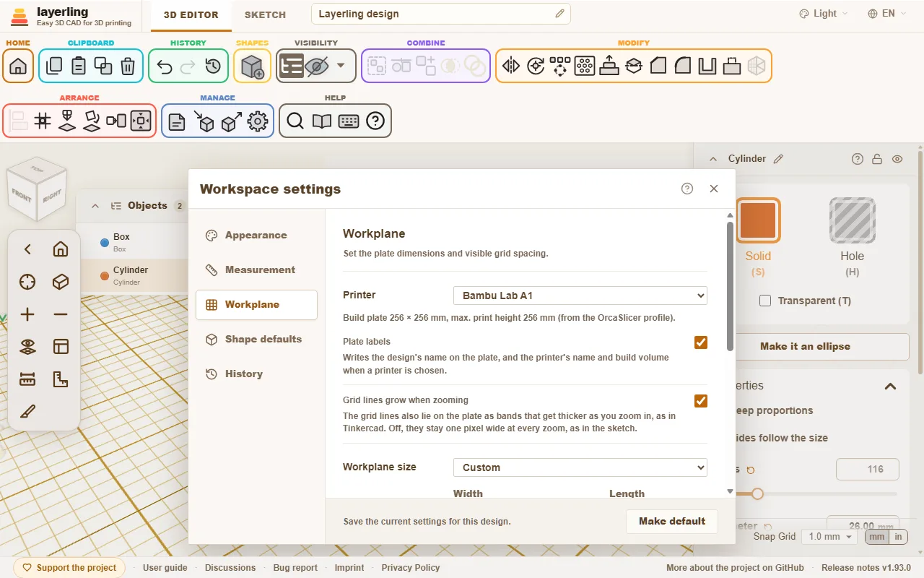Select the Hole shape type swatch
Viewport: 924px width, 578px height.
pos(852,220)
